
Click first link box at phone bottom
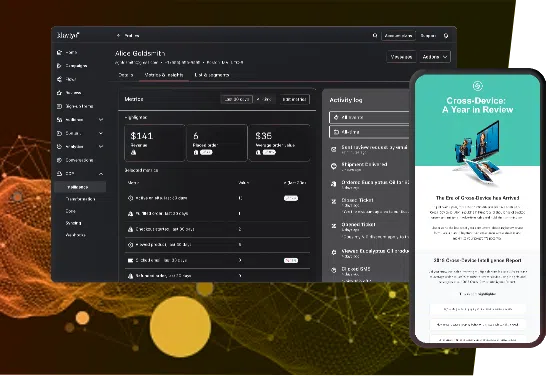(x=477, y=309)
